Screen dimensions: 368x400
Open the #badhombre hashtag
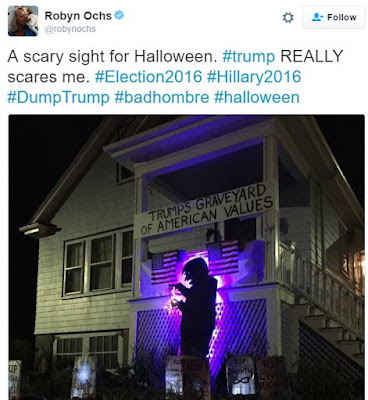coord(162,97)
